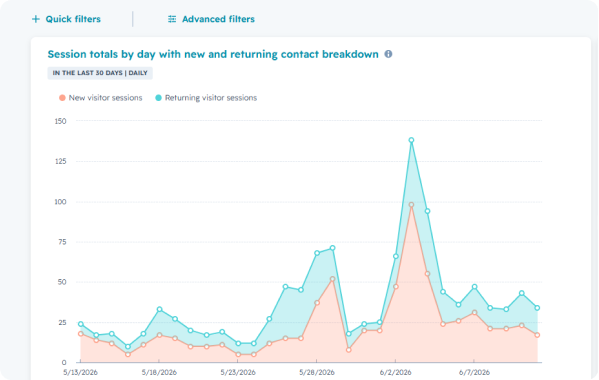Click the 5/23/2026 x-axis date label

pos(238,372)
